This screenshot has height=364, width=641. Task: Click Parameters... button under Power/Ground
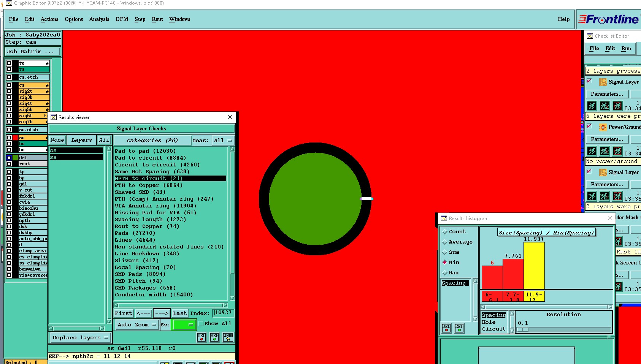pos(607,139)
